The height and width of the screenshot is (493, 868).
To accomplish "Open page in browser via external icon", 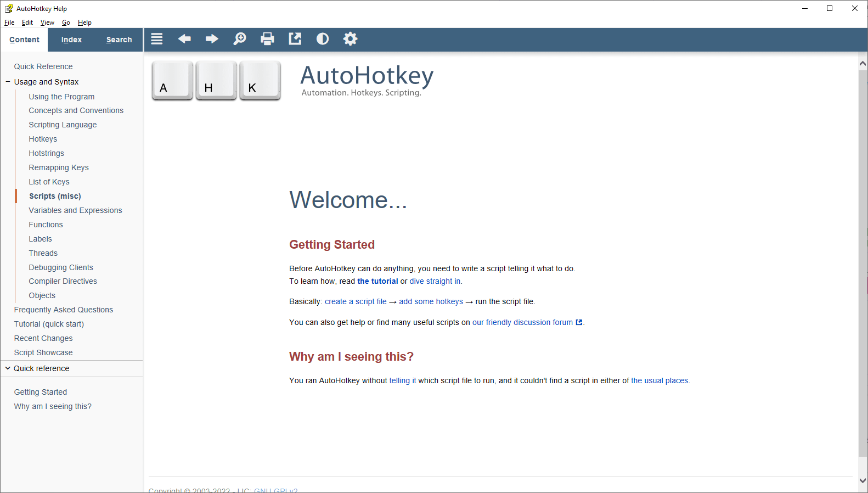I will [x=295, y=39].
